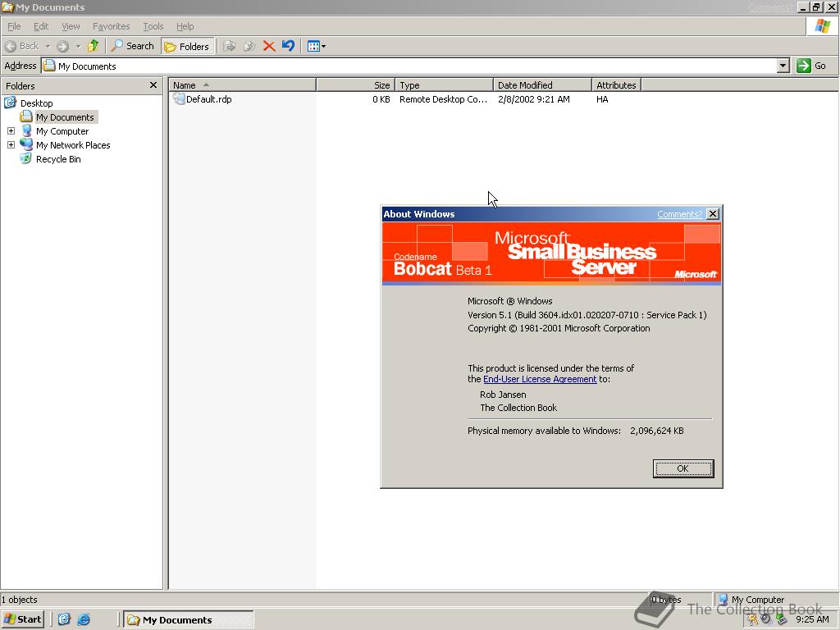Click Comments? link in About Windows title bar
The width and height of the screenshot is (840, 630).
coord(679,214)
